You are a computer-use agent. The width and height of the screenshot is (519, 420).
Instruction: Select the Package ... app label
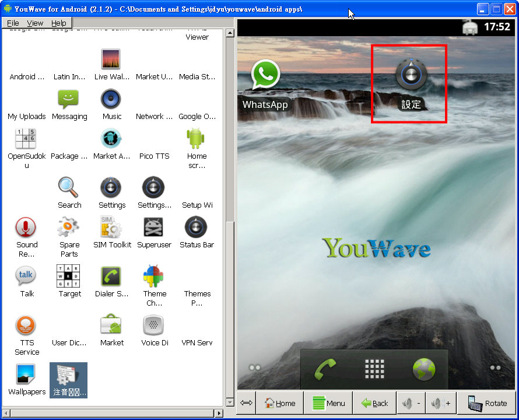pos(69,156)
